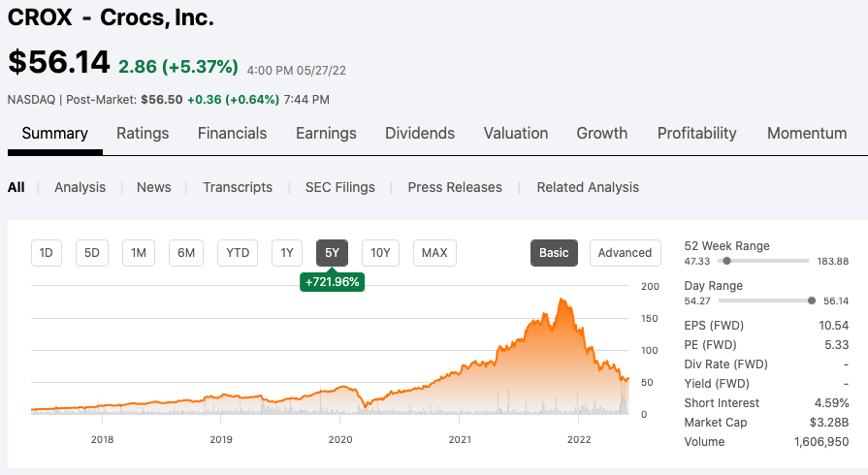Click the 52 week high 183.88
This screenshot has width=868, height=475.
(833, 262)
